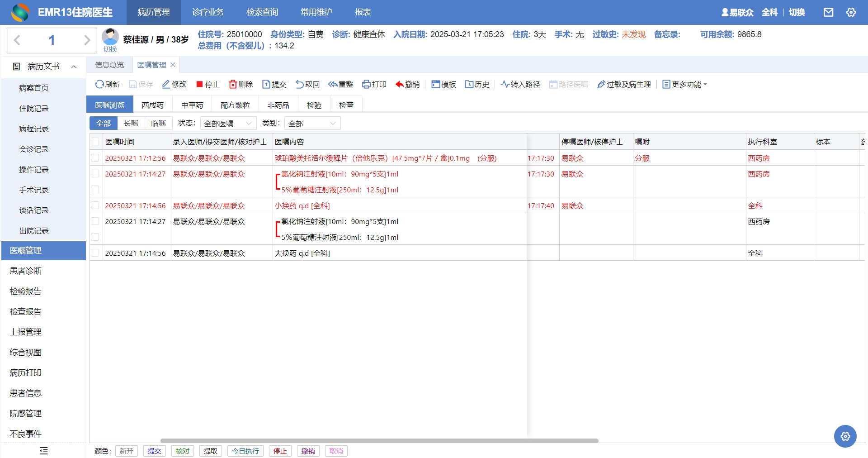The width and height of the screenshot is (868, 458).
Task: Go to previous patient with left arrow
Action: pyautogui.click(x=17, y=40)
